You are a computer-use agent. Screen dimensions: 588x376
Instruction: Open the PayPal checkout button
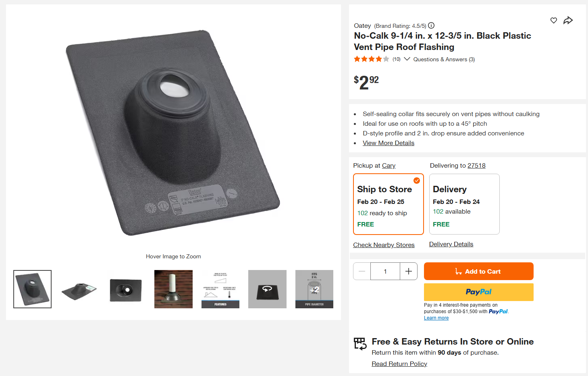[478, 292]
